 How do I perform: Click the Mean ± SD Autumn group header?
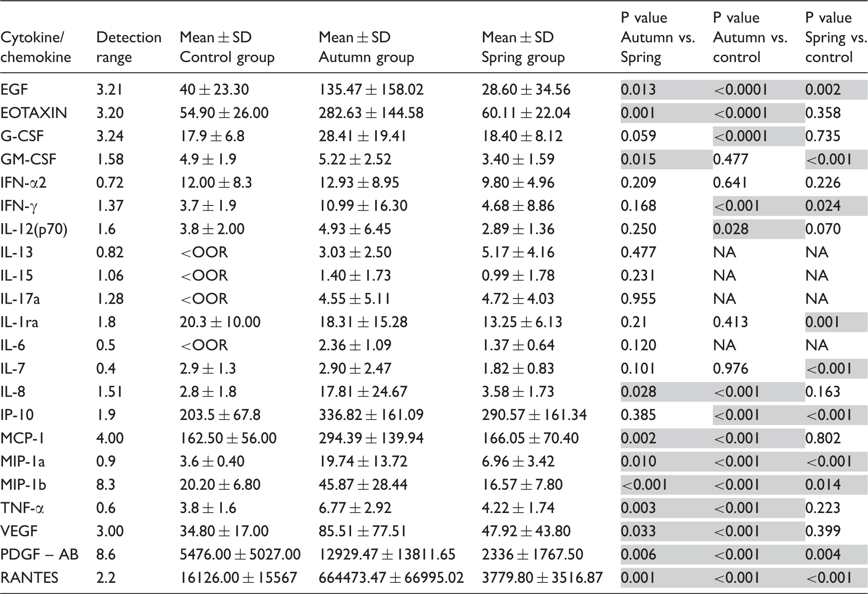[366, 47]
